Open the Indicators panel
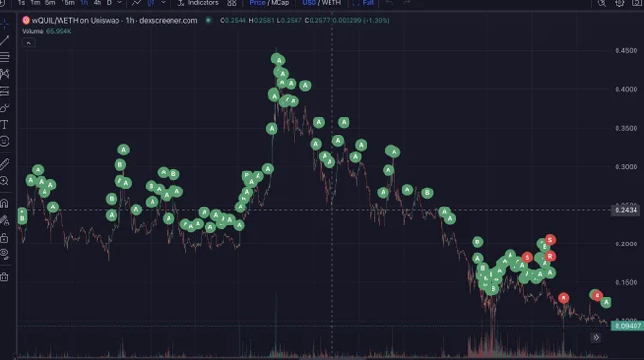The width and height of the screenshot is (644, 360). tap(198, 3)
